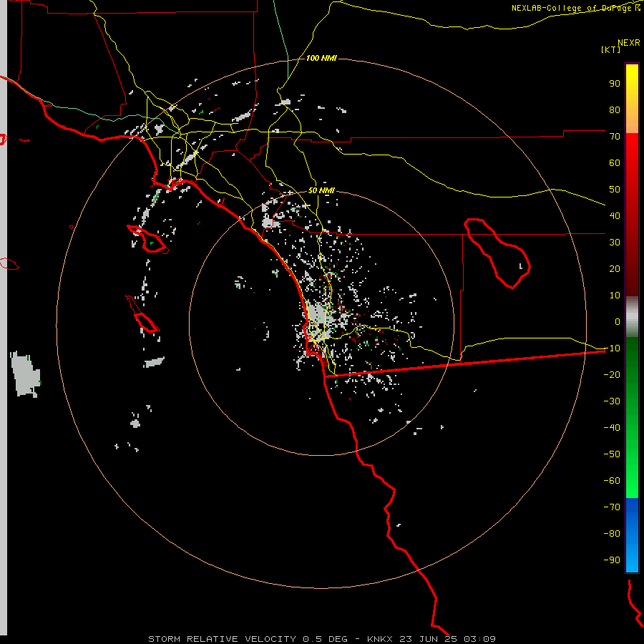Click the 20 value on velocity scale
This screenshot has width=644, height=644.
(x=615, y=268)
